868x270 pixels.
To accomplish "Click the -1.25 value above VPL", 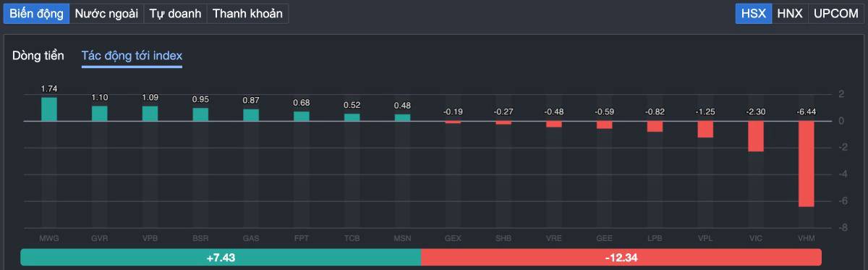I will (705, 111).
